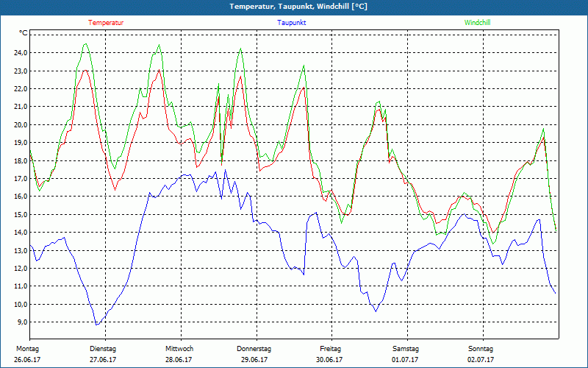Click the date 01.07.17
The height and width of the screenshot is (368, 588).
tap(405, 360)
